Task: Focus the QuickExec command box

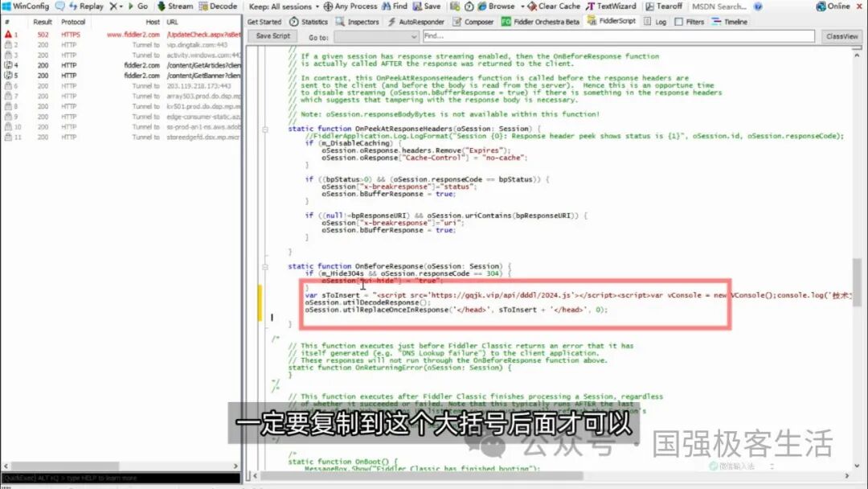Action: pos(121,478)
